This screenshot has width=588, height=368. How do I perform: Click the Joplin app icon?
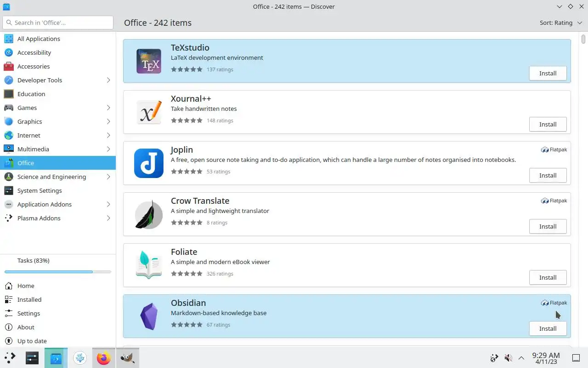(149, 163)
